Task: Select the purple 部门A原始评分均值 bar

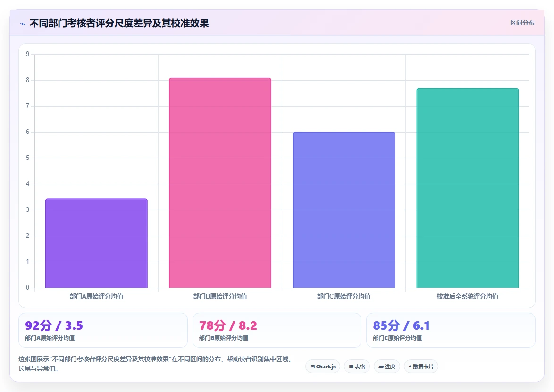Action: click(x=96, y=243)
